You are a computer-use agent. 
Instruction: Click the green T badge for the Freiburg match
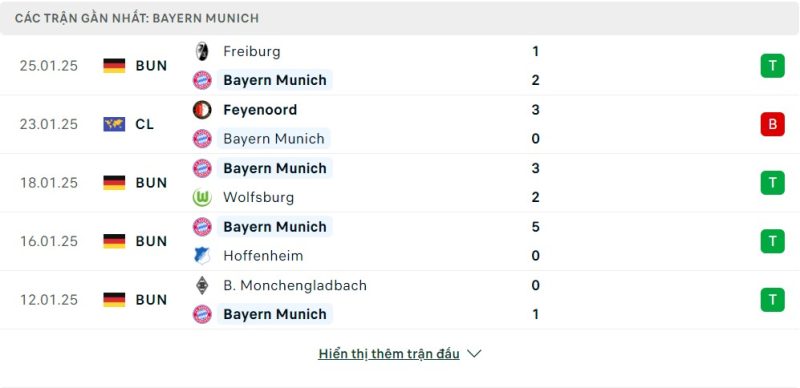coord(772,66)
